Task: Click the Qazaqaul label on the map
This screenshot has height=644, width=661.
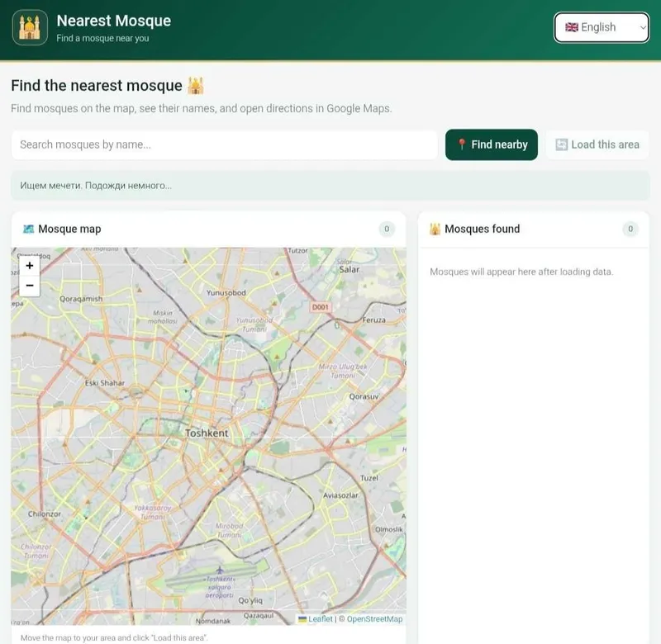Action: pos(259,615)
